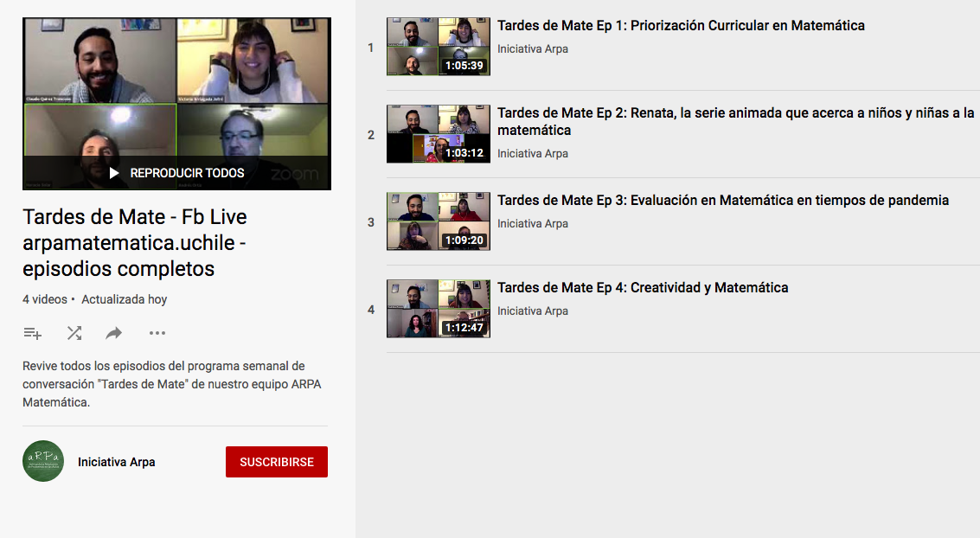This screenshot has height=538, width=980.
Task: Click Iniciativa Arpa under Ep 1 title
Action: coord(533,48)
